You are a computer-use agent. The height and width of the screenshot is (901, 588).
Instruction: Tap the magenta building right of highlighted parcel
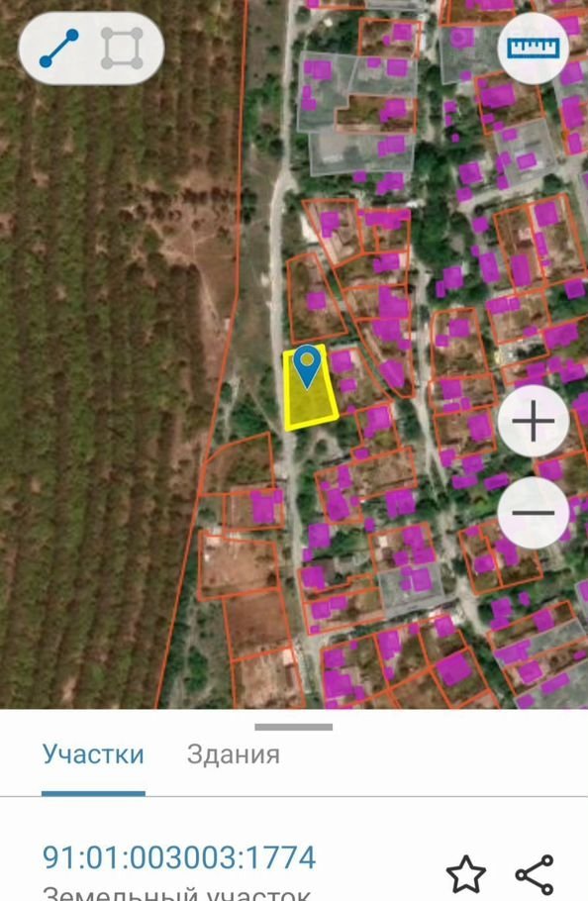click(x=342, y=362)
